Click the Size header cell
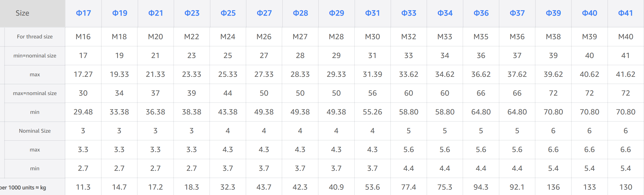 coord(22,13)
